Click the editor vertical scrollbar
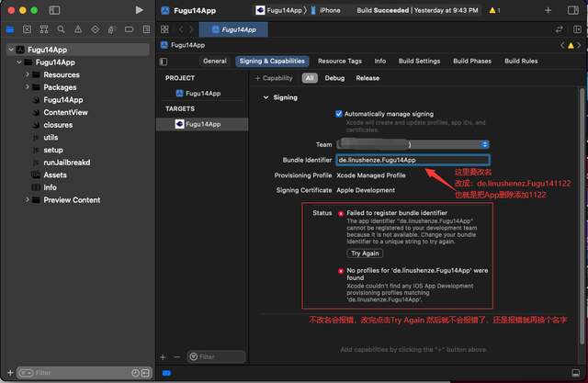Viewport: 588px width, 383px height. click(582, 214)
